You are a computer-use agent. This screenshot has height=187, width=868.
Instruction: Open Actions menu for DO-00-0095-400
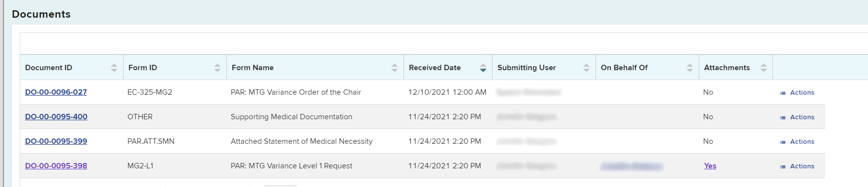(x=797, y=117)
